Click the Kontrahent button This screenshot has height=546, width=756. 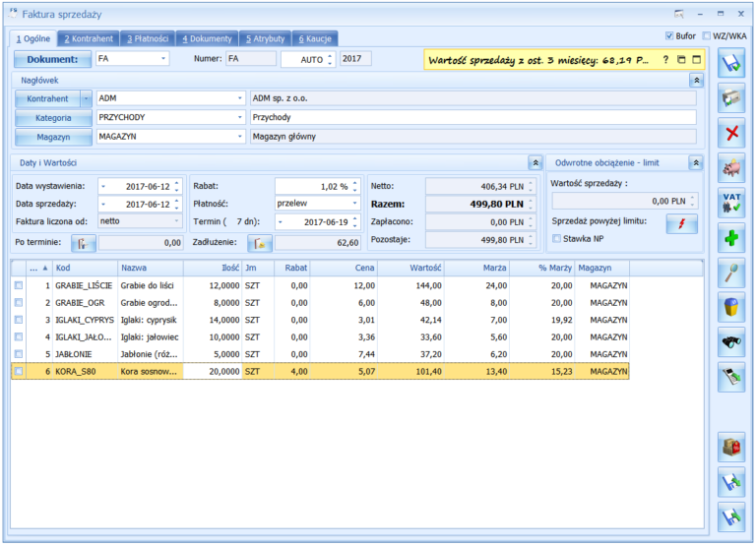click(x=47, y=98)
